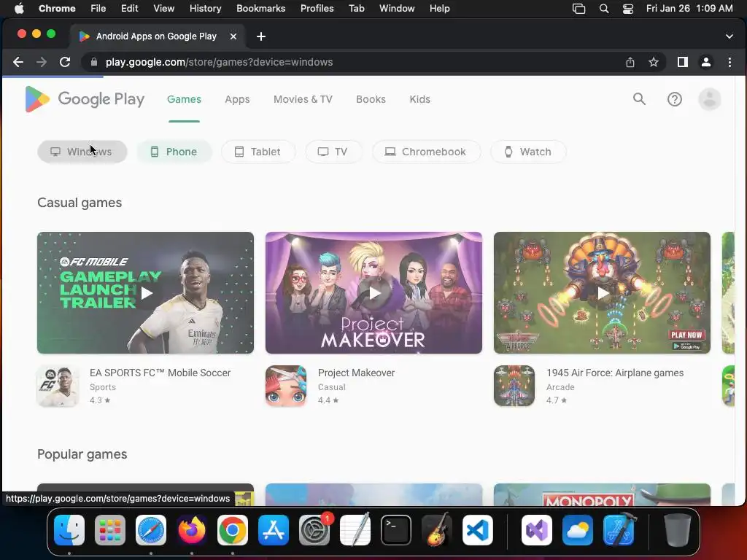Select the TV device filter

click(x=333, y=152)
